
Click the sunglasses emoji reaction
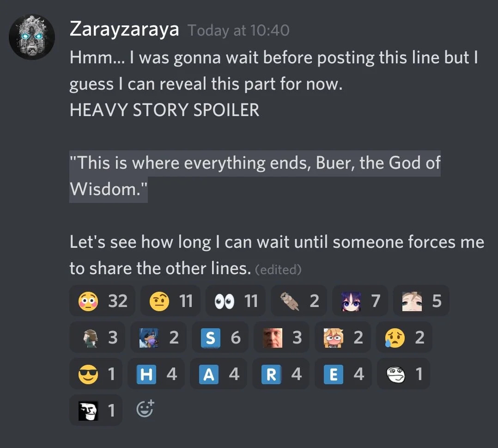point(96,374)
